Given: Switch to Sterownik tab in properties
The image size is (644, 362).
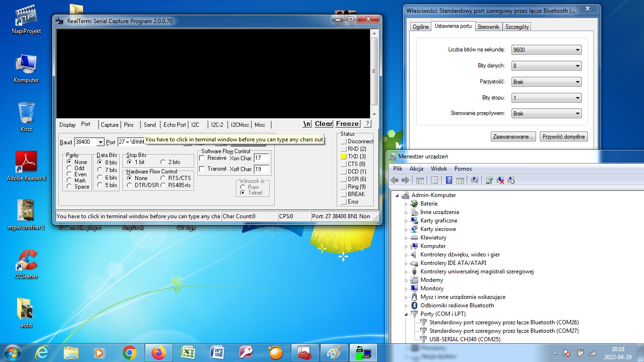Looking at the screenshot, I should tap(488, 27).
